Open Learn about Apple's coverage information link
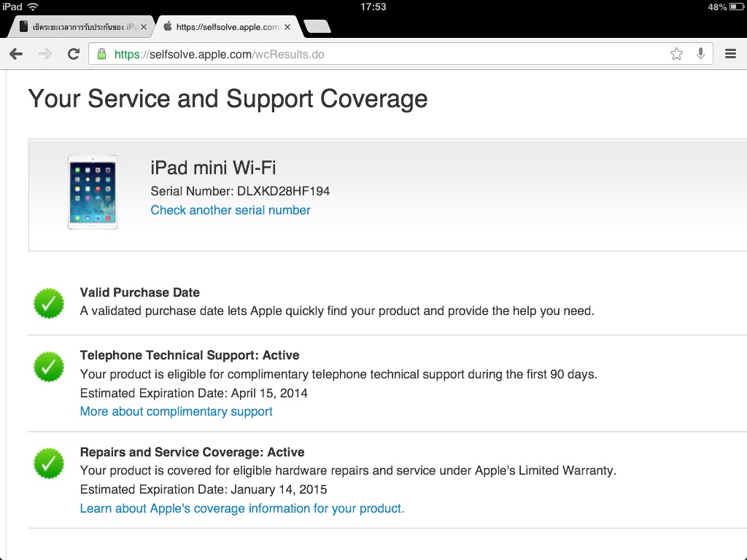The image size is (747, 560). 242,508
